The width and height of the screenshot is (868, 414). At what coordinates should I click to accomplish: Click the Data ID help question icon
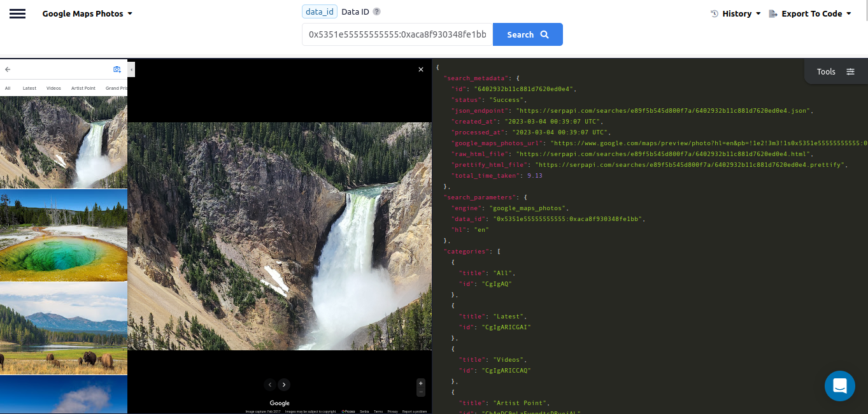point(376,11)
